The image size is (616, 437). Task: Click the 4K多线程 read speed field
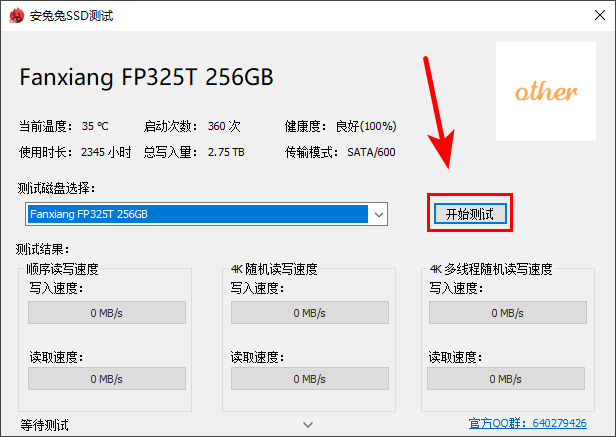[x=507, y=379]
